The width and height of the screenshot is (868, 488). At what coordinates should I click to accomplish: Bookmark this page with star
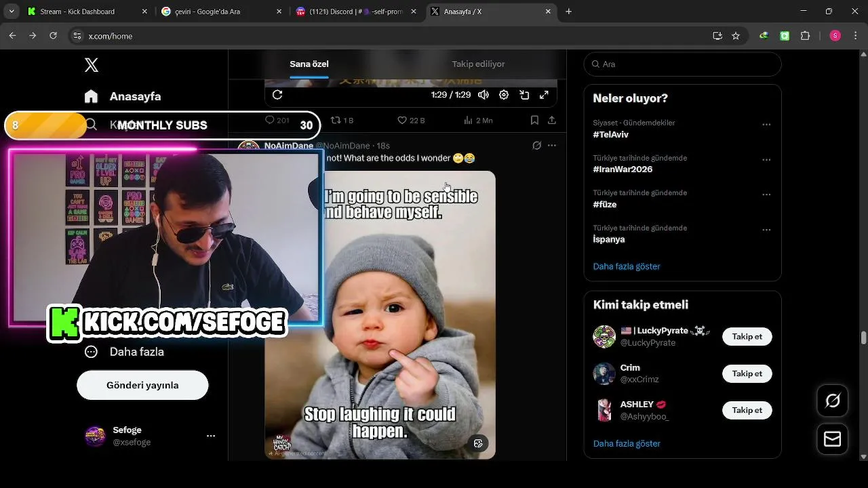pyautogui.click(x=736, y=36)
